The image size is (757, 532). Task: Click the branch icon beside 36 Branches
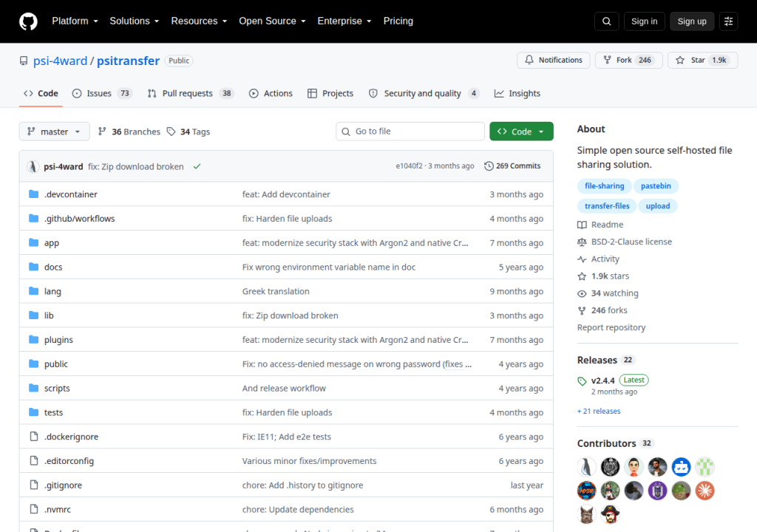pos(102,132)
